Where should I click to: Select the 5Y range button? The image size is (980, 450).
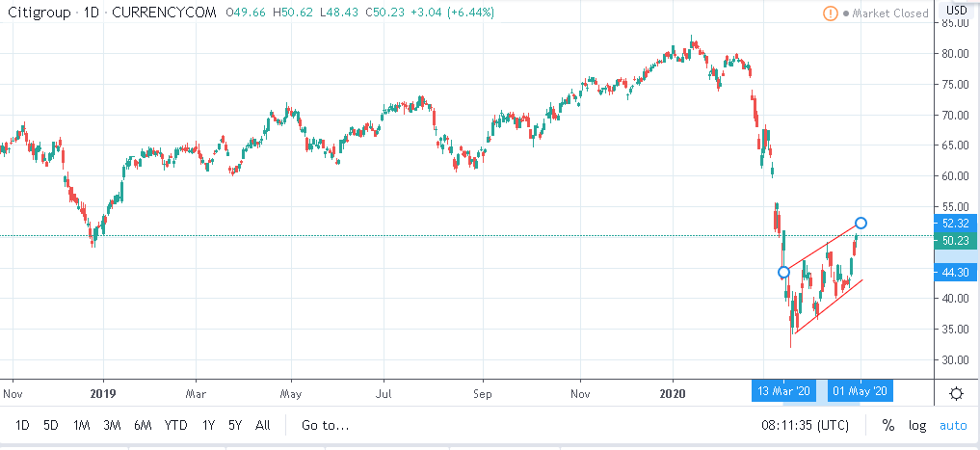(x=236, y=425)
